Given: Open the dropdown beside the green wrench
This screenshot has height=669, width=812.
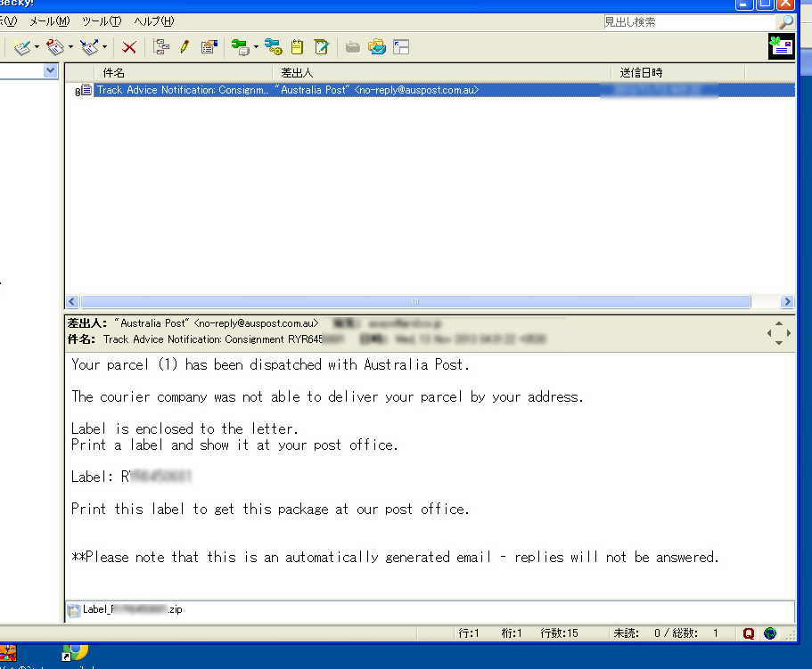Looking at the screenshot, I should (x=257, y=47).
